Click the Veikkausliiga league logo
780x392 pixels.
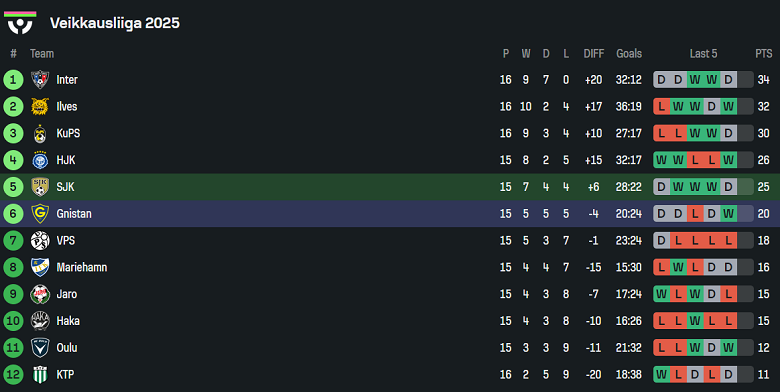click(20, 23)
